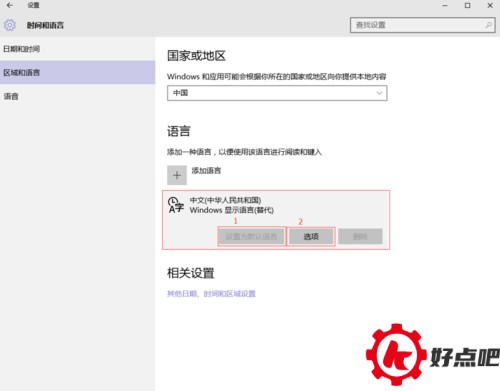This screenshot has width=500, height=391.
Task: Click the 中文 language icon
Action: (176, 205)
